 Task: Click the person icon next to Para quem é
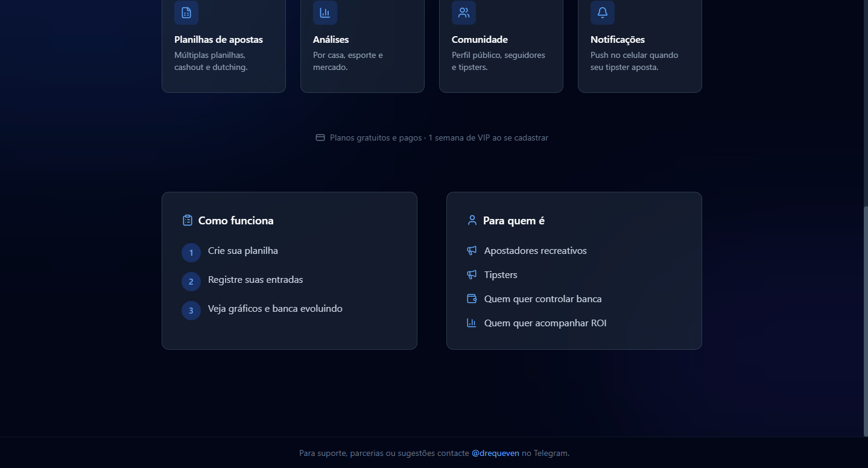click(x=472, y=220)
